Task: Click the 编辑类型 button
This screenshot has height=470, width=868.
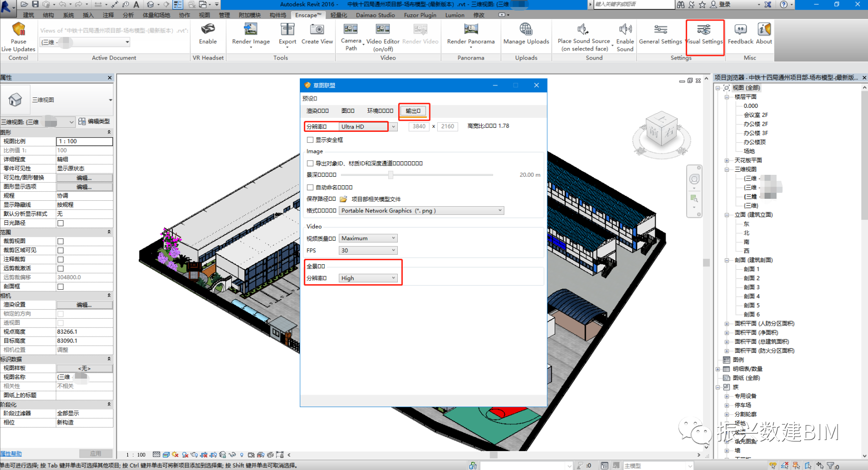Action: [x=94, y=121]
